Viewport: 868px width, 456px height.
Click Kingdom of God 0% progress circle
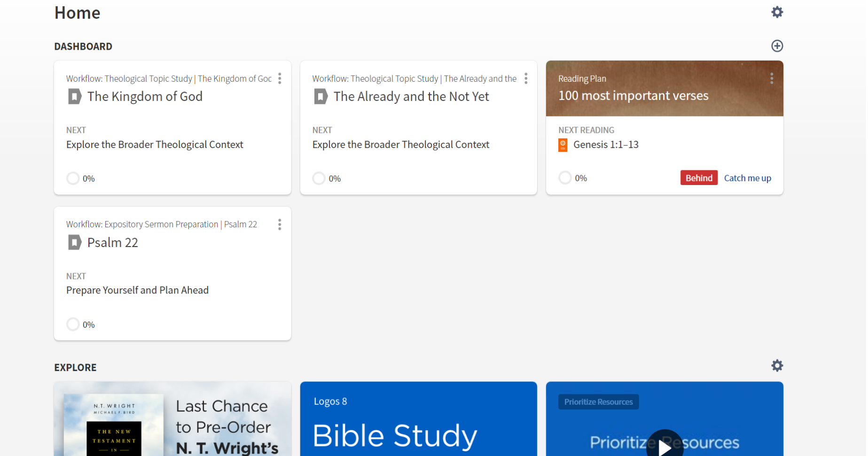pos(73,178)
